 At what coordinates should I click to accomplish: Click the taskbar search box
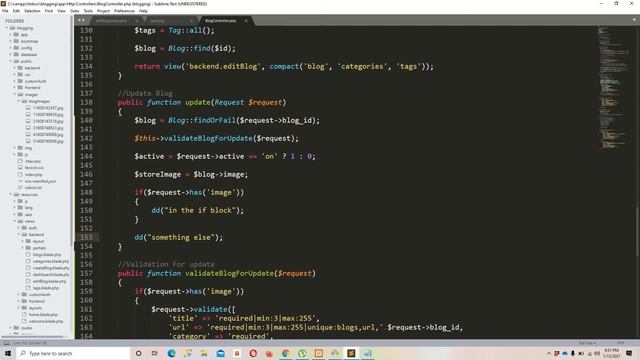73,353
